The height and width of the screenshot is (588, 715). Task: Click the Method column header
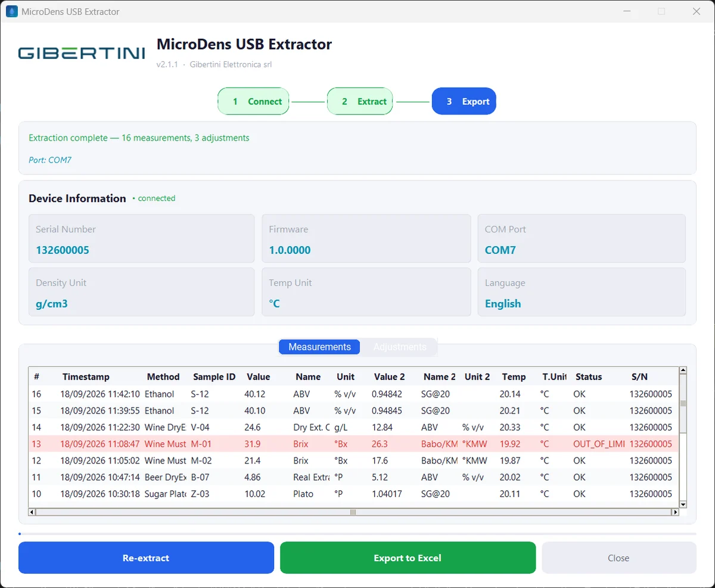(x=163, y=377)
